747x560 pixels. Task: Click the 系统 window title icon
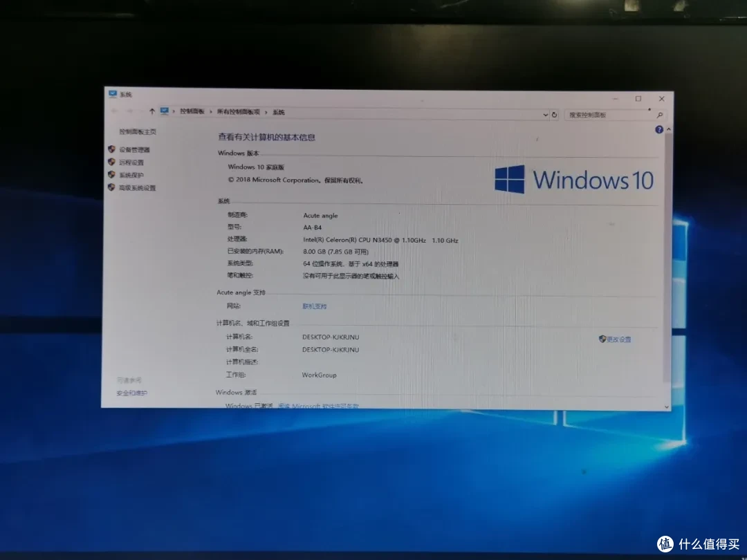(113, 94)
